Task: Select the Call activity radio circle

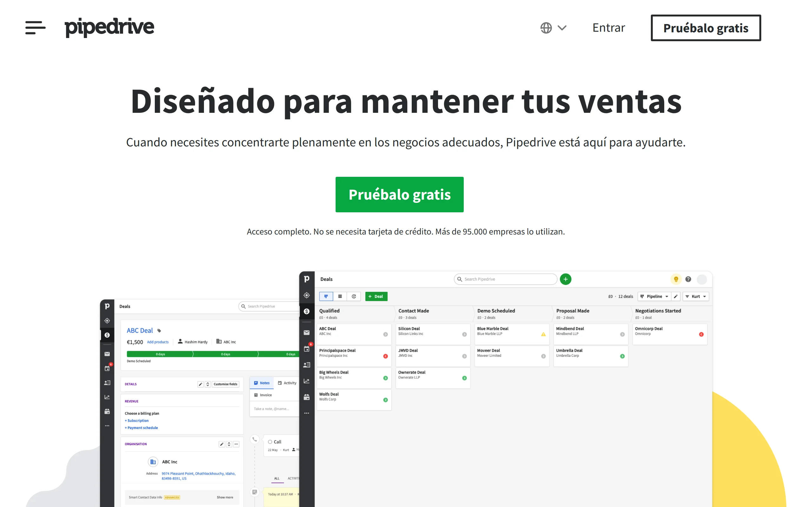Action: [270, 442]
